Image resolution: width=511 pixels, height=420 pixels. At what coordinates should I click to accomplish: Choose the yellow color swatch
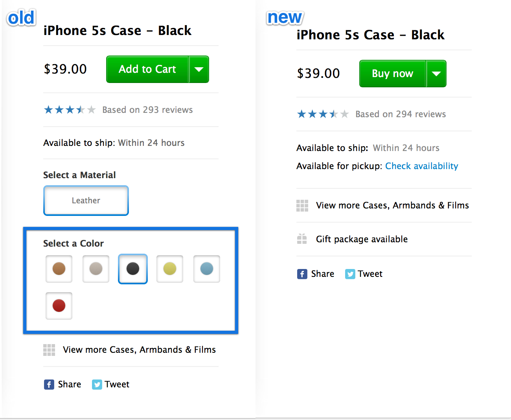point(170,269)
